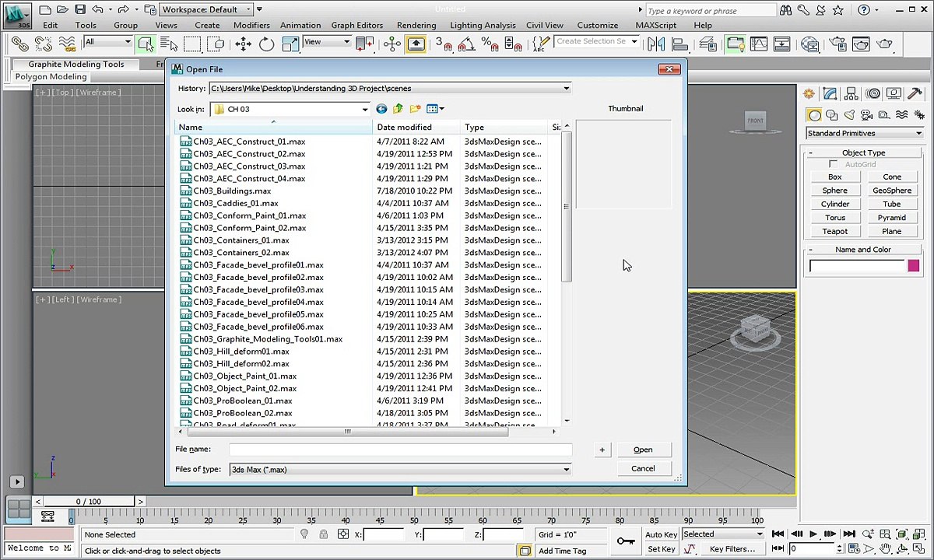Viewport: 934px width, 560px height.
Task: Click the plus increment filename button
Action: pyautogui.click(x=602, y=450)
